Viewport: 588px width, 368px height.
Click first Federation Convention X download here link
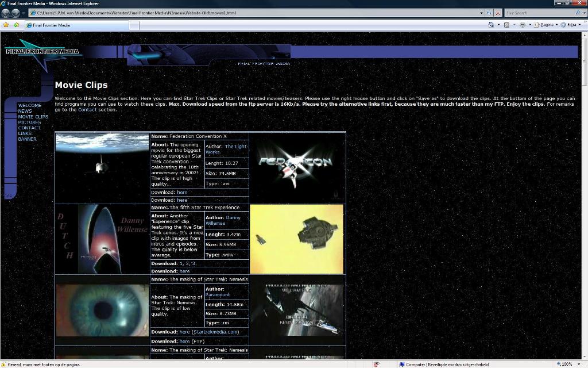coord(182,192)
